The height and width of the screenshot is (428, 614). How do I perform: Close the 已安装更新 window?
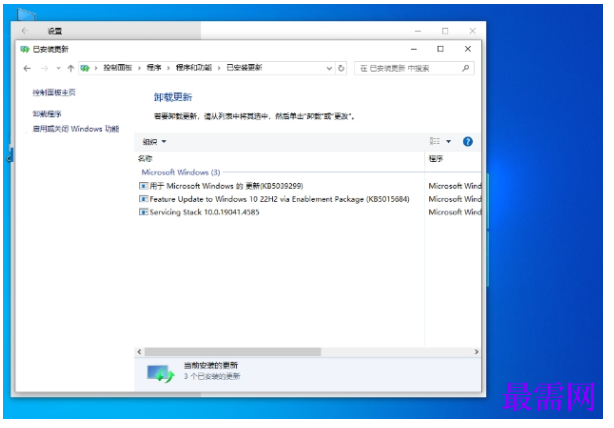click(x=468, y=49)
